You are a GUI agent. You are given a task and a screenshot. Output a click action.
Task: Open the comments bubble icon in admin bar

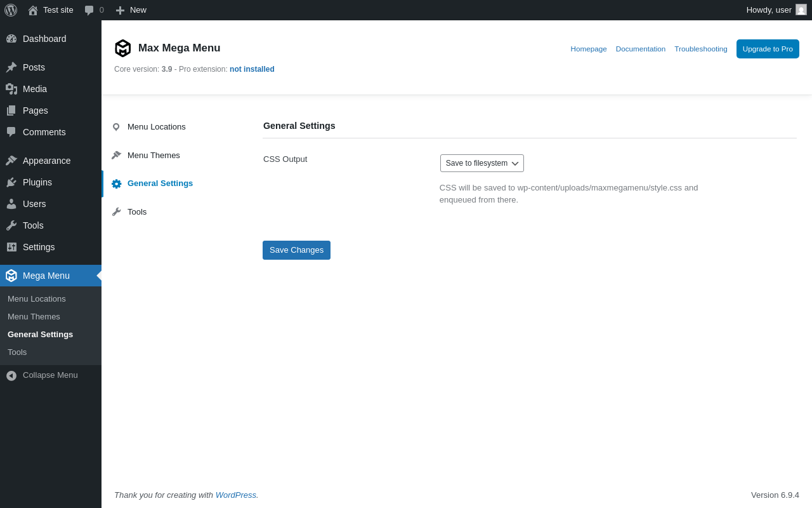click(89, 10)
